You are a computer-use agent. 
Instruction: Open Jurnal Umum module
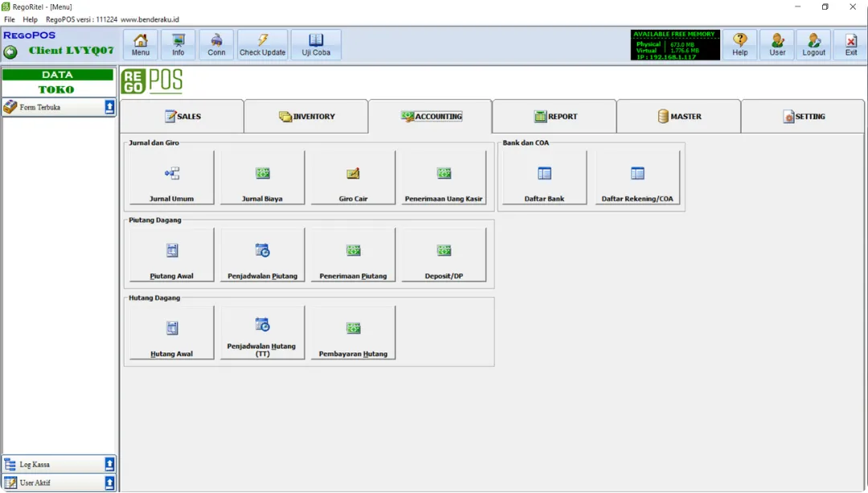pyautogui.click(x=171, y=179)
